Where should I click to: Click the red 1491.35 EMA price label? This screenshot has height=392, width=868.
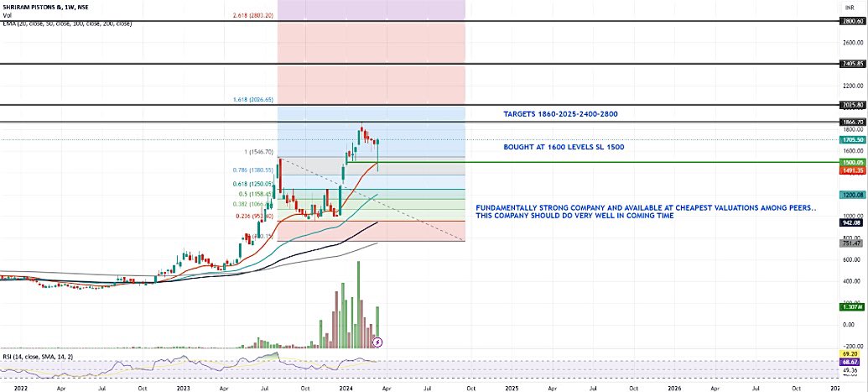tap(852, 170)
